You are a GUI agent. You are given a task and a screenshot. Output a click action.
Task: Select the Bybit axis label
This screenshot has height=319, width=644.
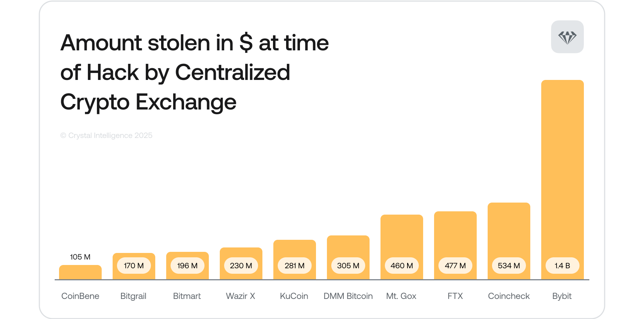click(562, 296)
